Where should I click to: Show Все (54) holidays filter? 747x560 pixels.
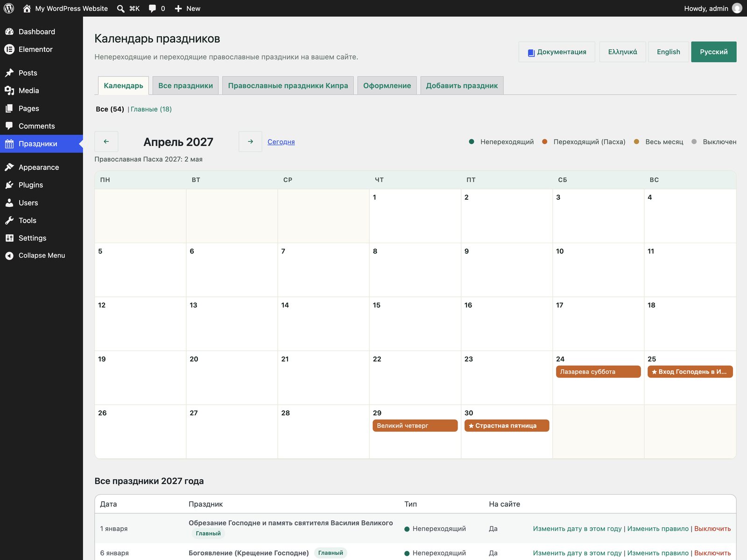[x=110, y=109]
